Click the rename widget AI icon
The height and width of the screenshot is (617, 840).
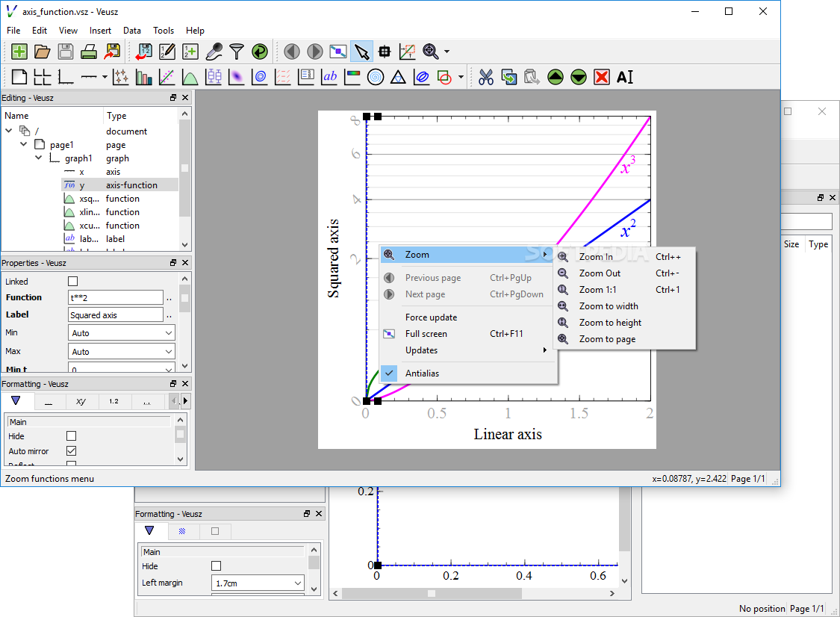click(625, 77)
